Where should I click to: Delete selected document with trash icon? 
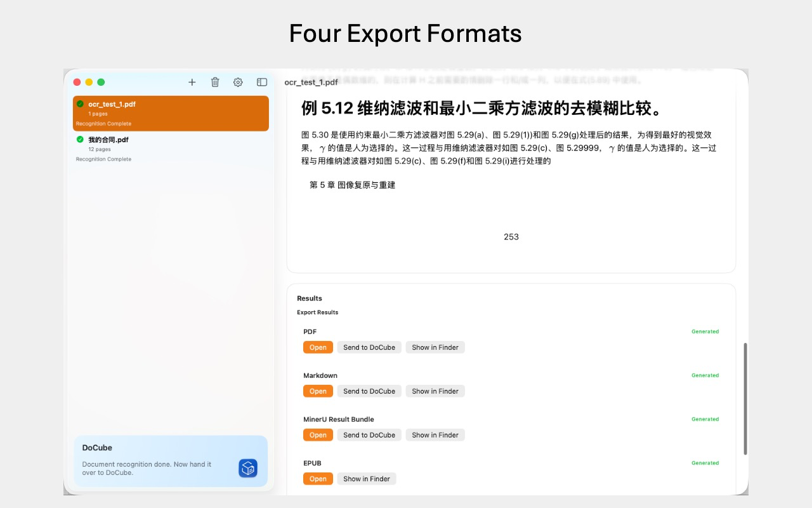tap(215, 82)
